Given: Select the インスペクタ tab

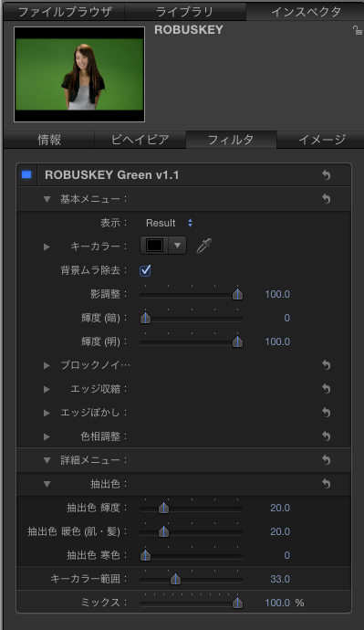Looking at the screenshot, I should (x=306, y=11).
